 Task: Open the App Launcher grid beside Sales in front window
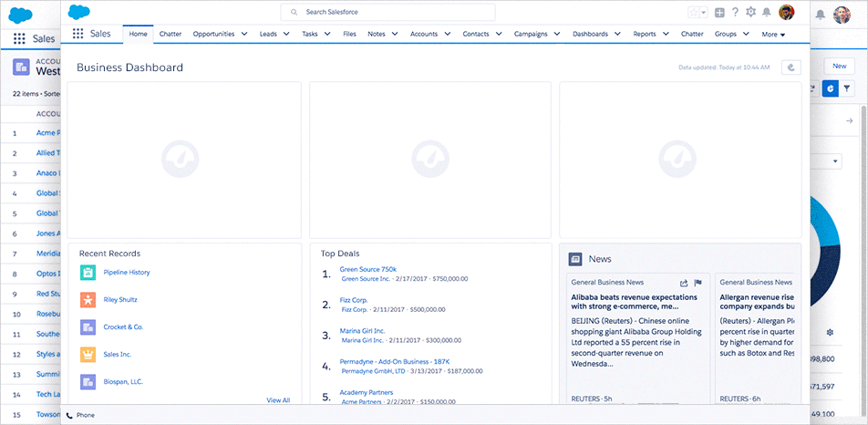click(x=78, y=34)
